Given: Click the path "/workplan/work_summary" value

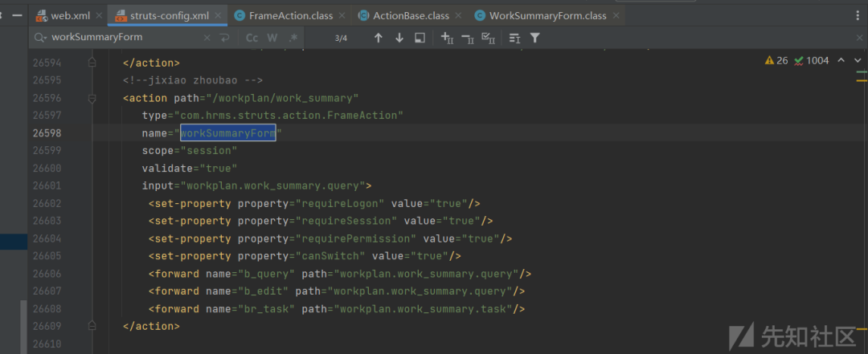Looking at the screenshot, I should [x=280, y=99].
